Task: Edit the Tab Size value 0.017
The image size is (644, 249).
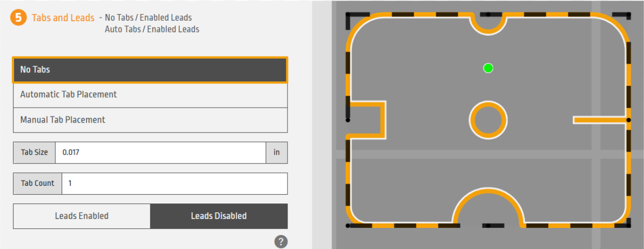Action: [161, 153]
